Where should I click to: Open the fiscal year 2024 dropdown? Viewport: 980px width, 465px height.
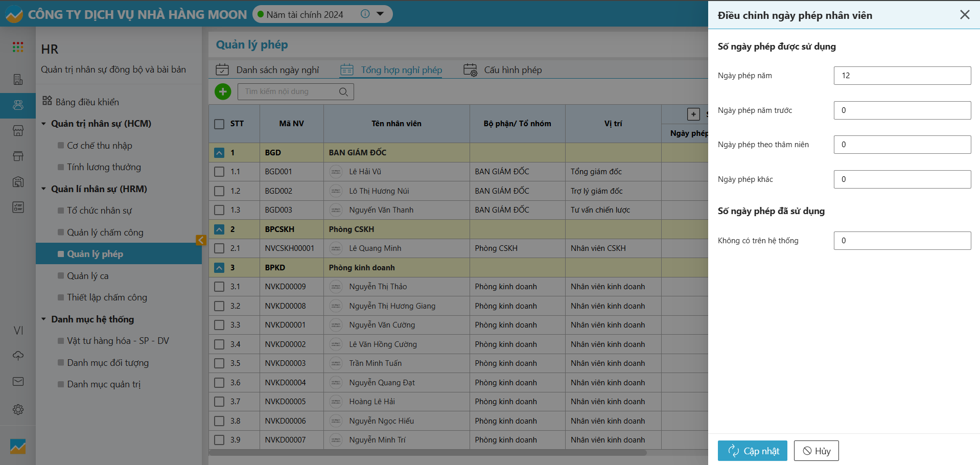380,14
